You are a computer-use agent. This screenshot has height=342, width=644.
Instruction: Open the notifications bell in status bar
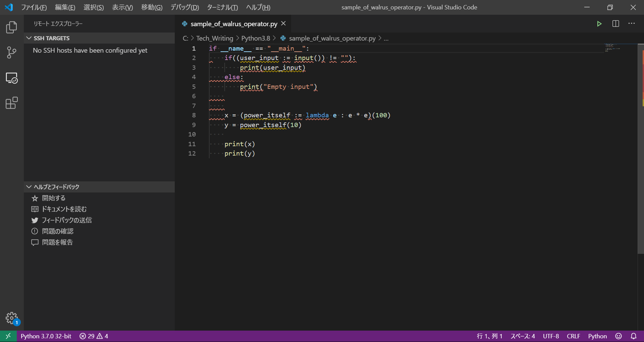pos(634,336)
